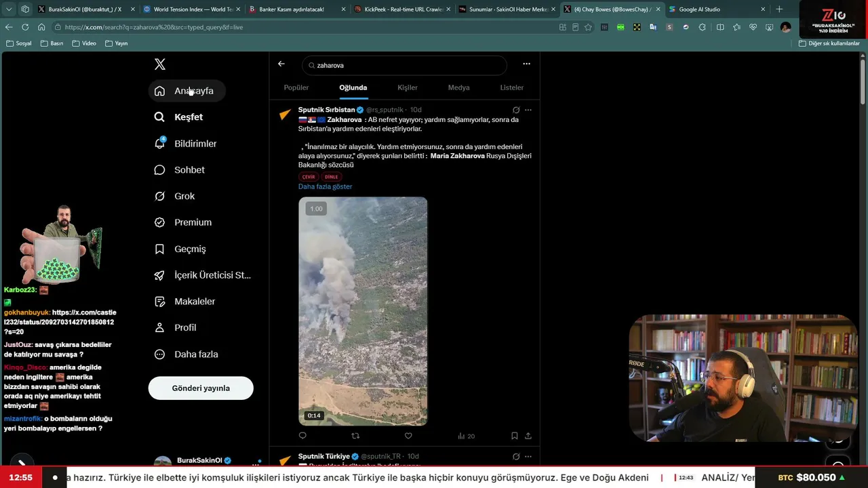Switch to the Medya tab
Screen dimensions: 868x488
[x=459, y=87]
